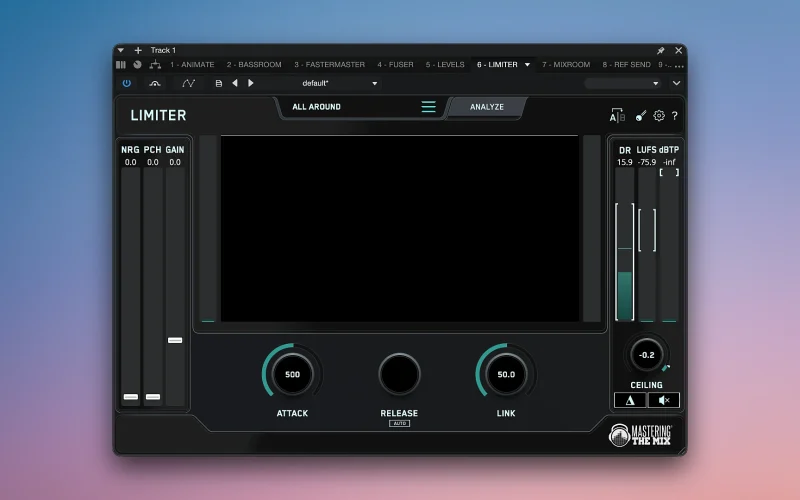
Task: Click the PCH value 0.0
Action: point(153,162)
